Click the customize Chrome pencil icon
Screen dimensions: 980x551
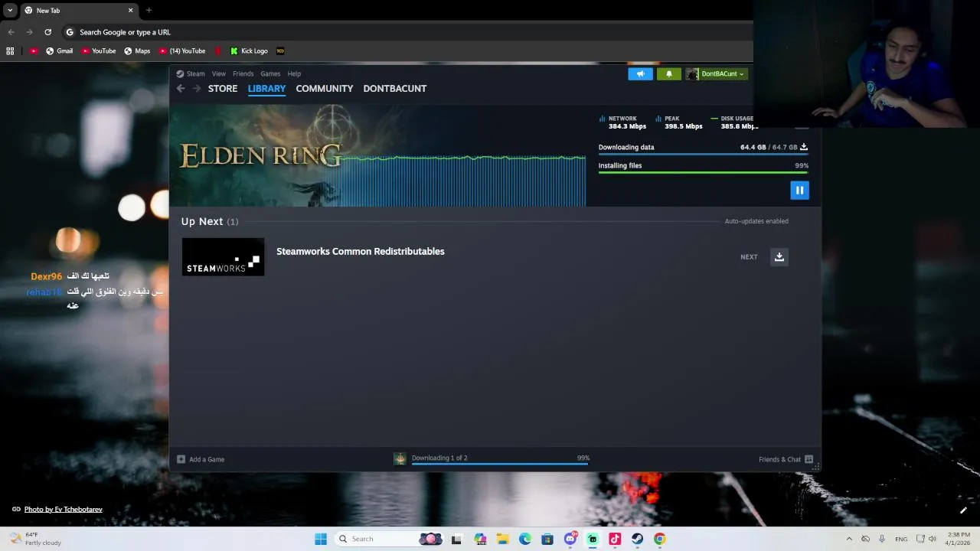[963, 510]
